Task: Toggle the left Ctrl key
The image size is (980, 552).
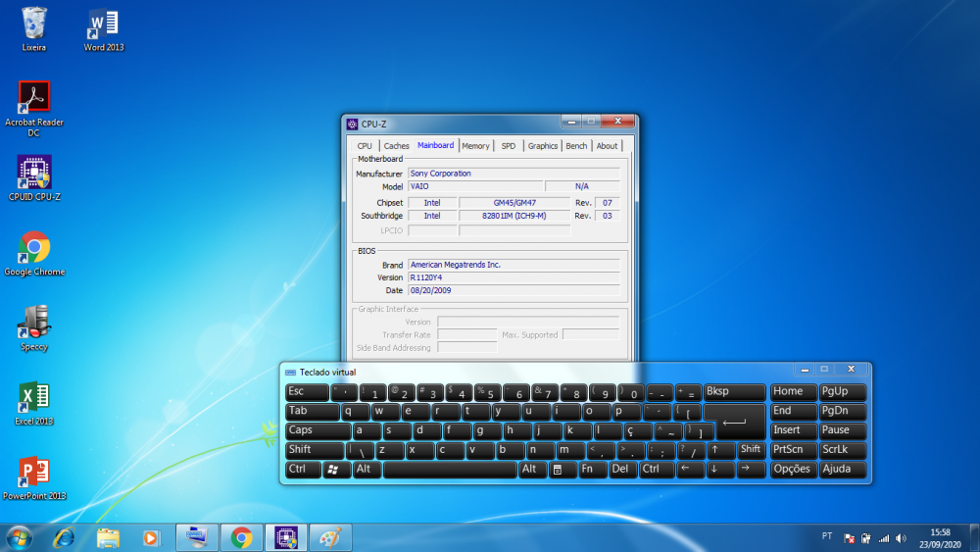Action: [303, 470]
